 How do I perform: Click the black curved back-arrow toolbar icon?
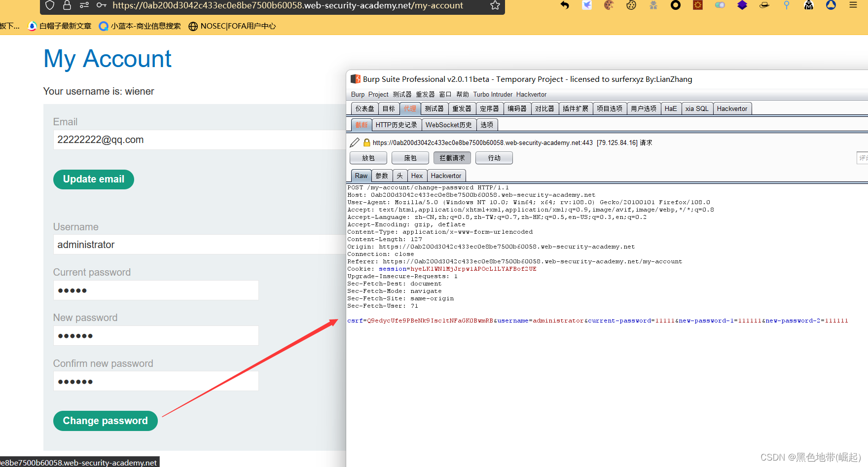565,5
